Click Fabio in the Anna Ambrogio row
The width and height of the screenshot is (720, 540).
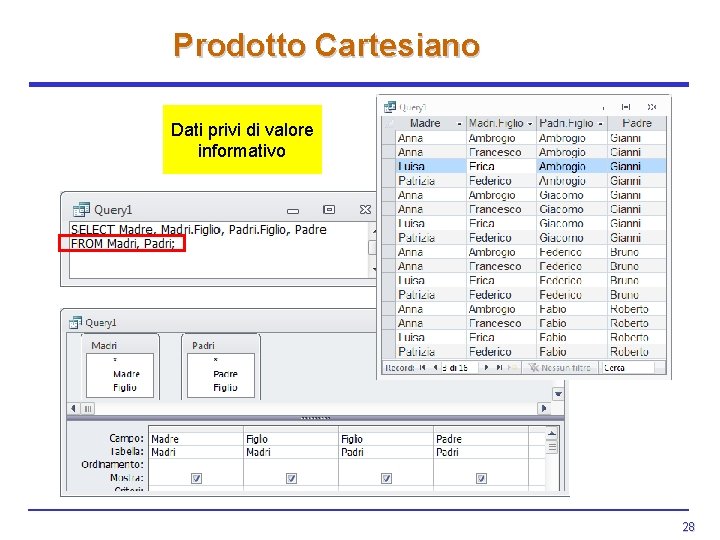571,309
